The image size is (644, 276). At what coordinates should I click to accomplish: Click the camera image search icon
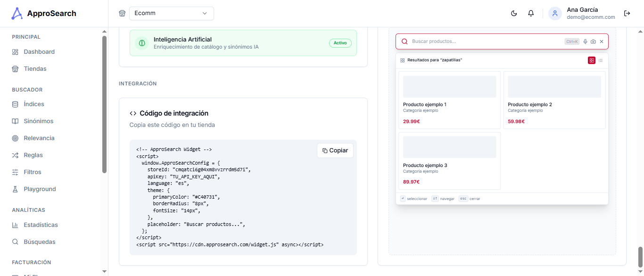593,42
